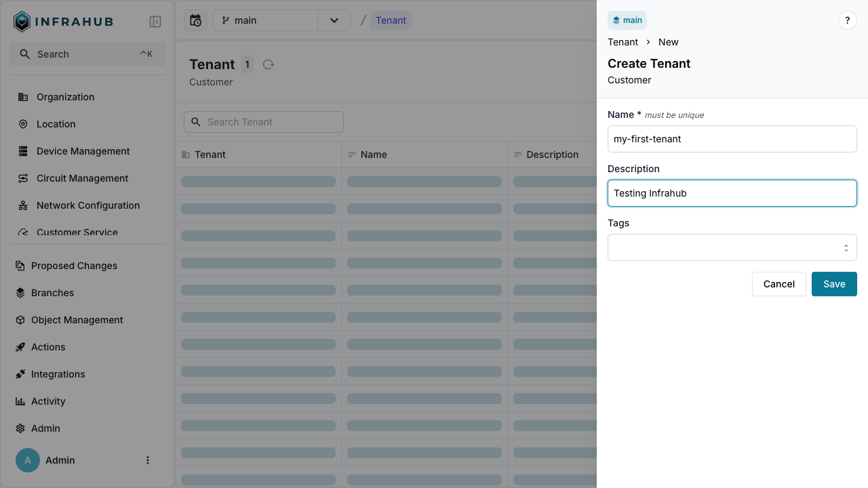Expand the branch selector dropdown arrow

[334, 20]
